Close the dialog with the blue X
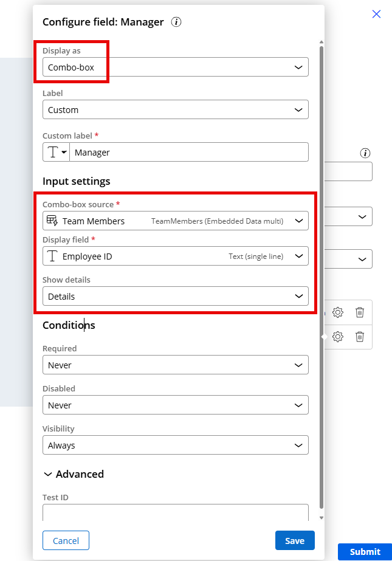This screenshot has width=392, height=561. [x=376, y=14]
